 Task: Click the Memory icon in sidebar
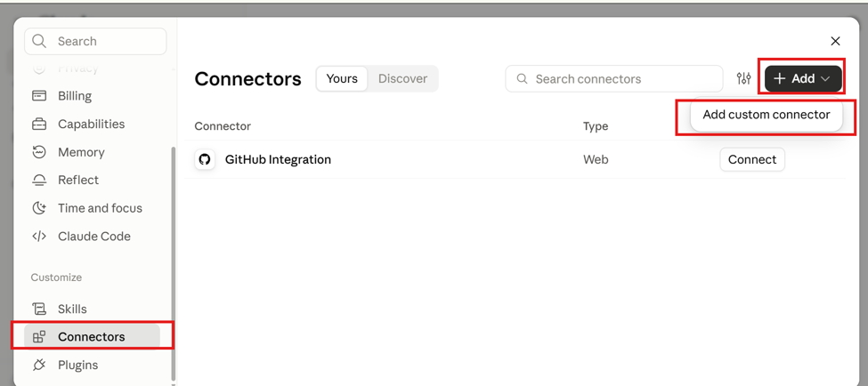[39, 152]
